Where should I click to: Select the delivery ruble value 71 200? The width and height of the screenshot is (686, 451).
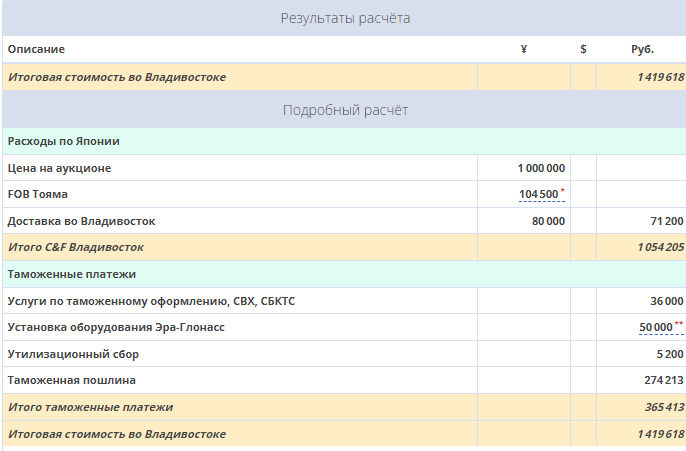[667, 221]
